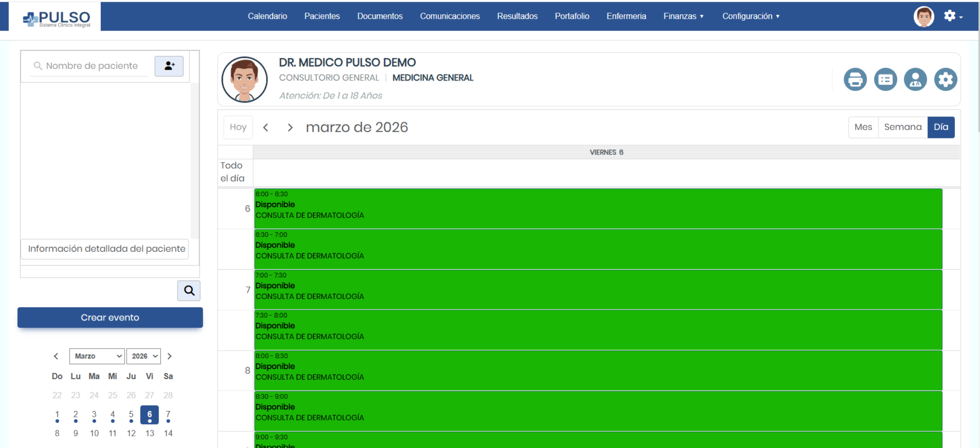This screenshot has width=980, height=448.
Task: Switch calendar to Semana view
Action: [x=902, y=127]
